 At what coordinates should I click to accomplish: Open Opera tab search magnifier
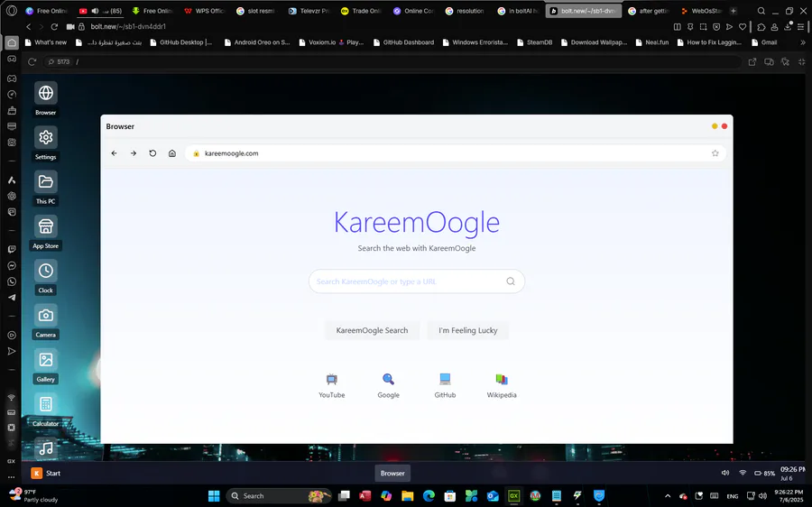pos(761,11)
